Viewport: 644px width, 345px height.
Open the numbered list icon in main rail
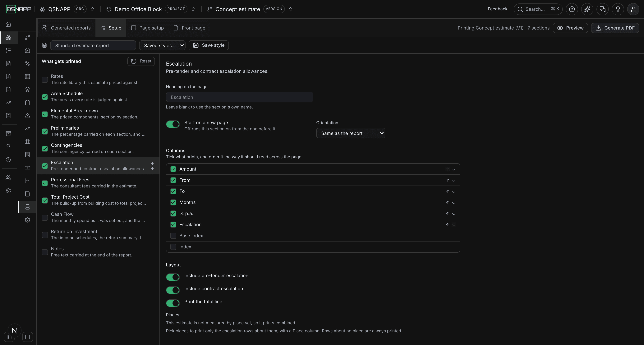click(x=8, y=50)
